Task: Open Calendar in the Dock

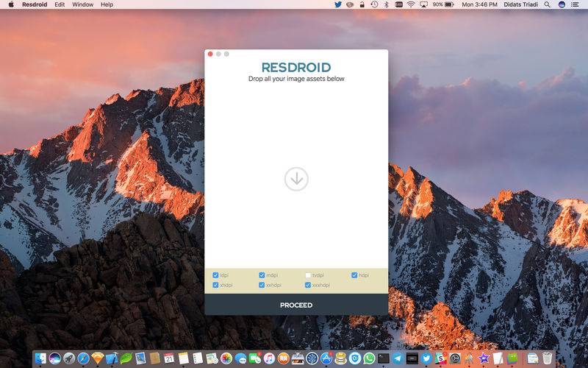Action: 169,358
